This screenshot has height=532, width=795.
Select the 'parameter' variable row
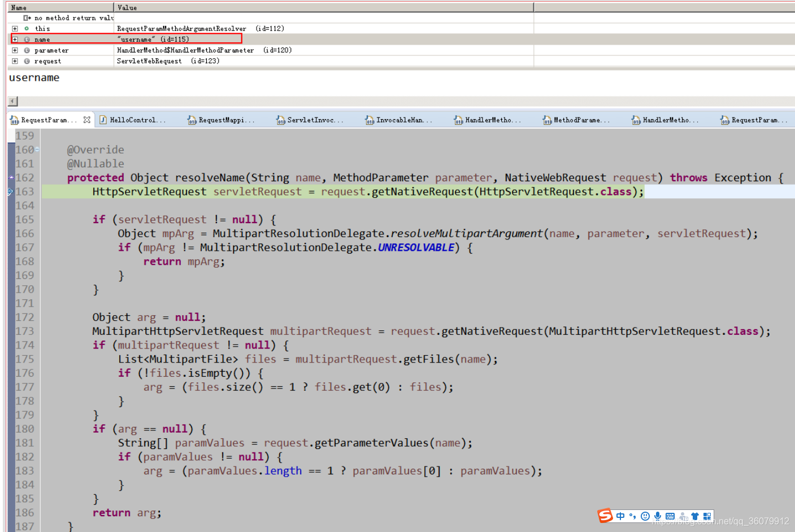[401, 50]
